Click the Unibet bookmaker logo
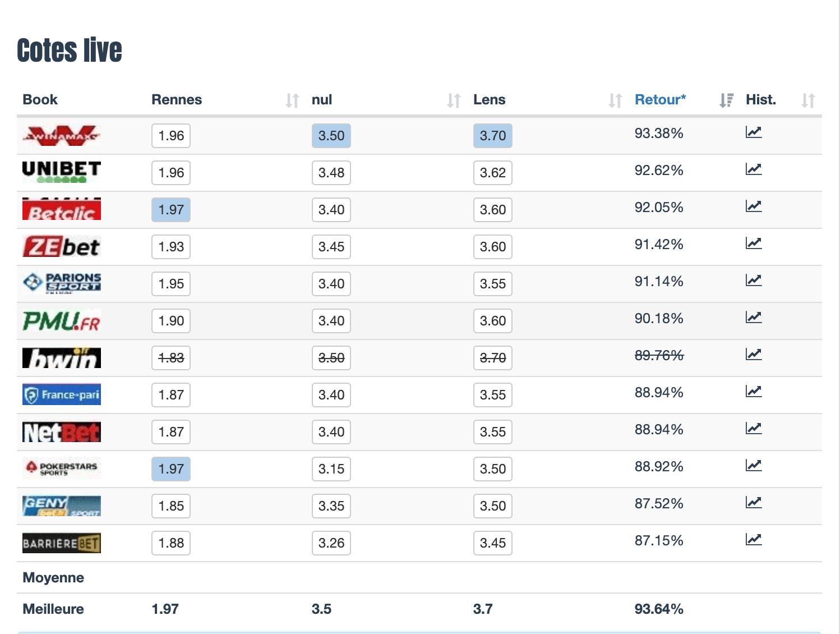This screenshot has height=634, width=840. (x=62, y=172)
